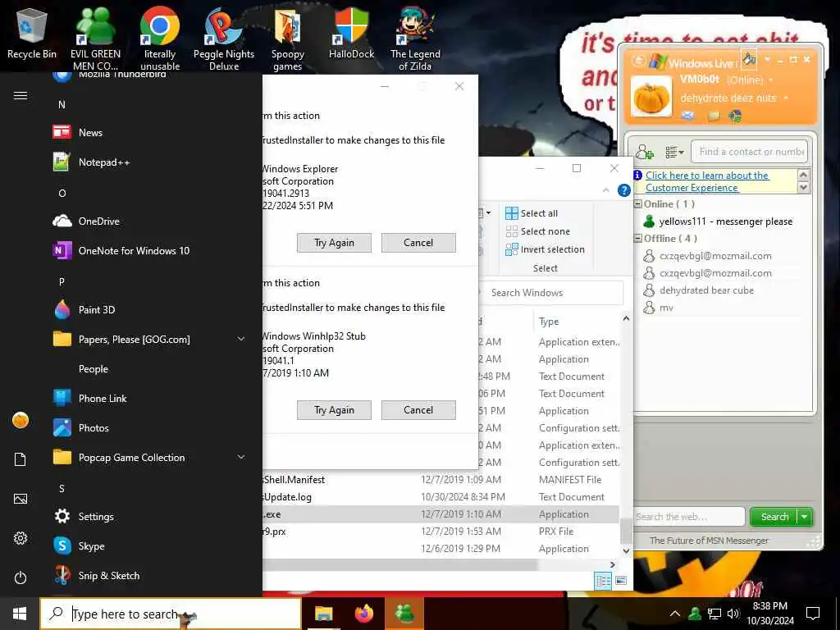
Task: Select the contact yellows111 - messenger please
Action: tap(718, 221)
